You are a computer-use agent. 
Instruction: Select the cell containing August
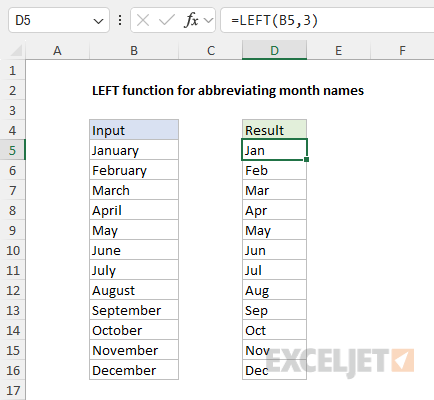[134, 290]
